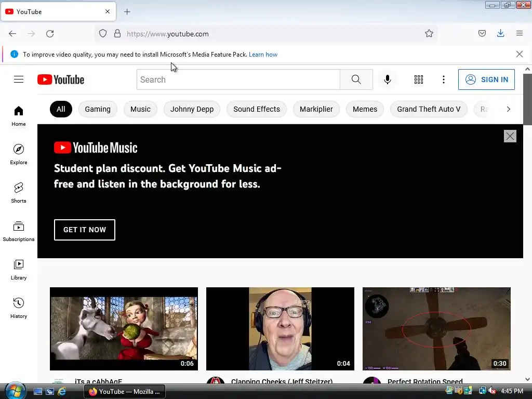Open the Clapping Cheeks video thumbnail
Viewport: 532px width, 399px height.
[x=280, y=329]
